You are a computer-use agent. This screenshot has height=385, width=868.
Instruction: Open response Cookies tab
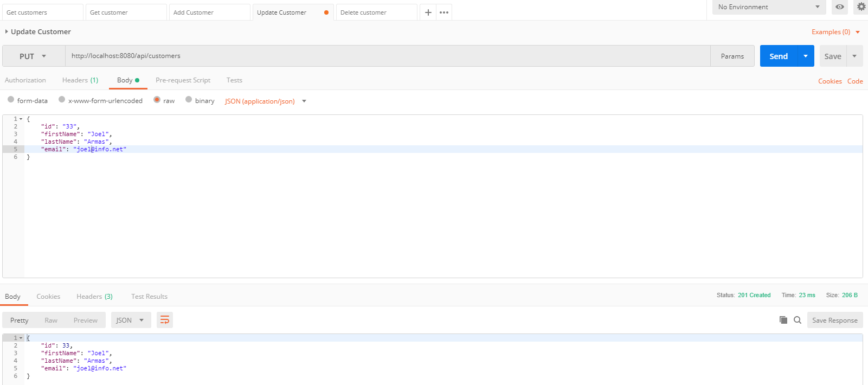[48, 297]
